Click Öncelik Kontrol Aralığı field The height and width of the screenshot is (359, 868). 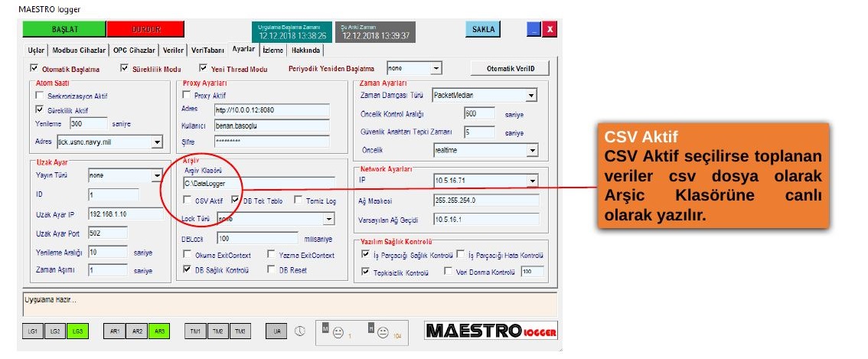(x=480, y=113)
